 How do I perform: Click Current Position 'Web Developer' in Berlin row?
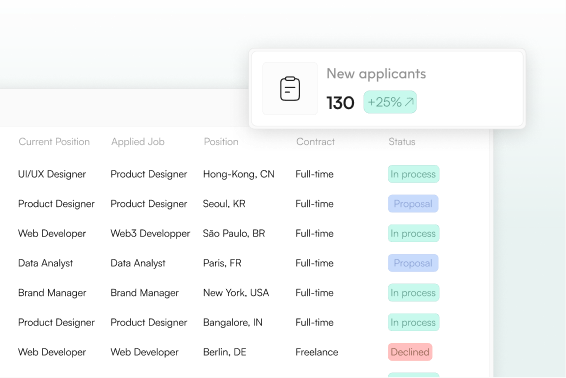[x=52, y=352]
